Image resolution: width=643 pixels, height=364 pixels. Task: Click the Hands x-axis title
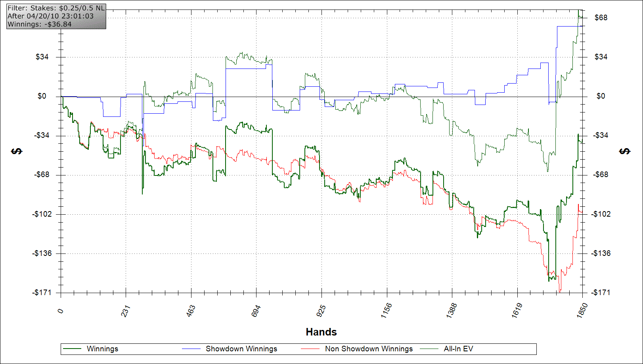pos(321,332)
